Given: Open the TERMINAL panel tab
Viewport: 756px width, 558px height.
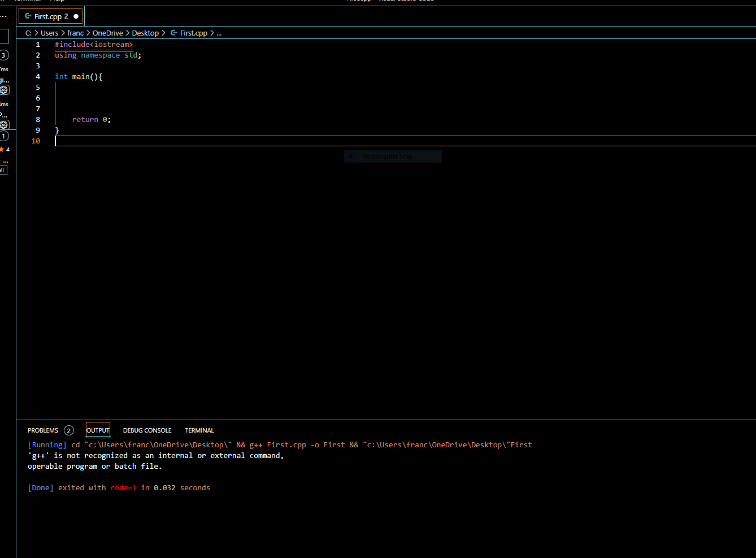Looking at the screenshot, I should pyautogui.click(x=199, y=430).
